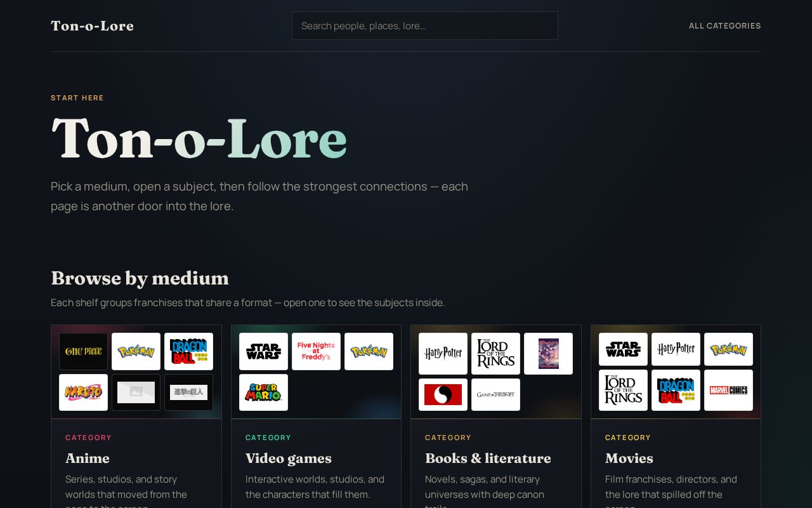Open the Video games category title

pyautogui.click(x=288, y=458)
